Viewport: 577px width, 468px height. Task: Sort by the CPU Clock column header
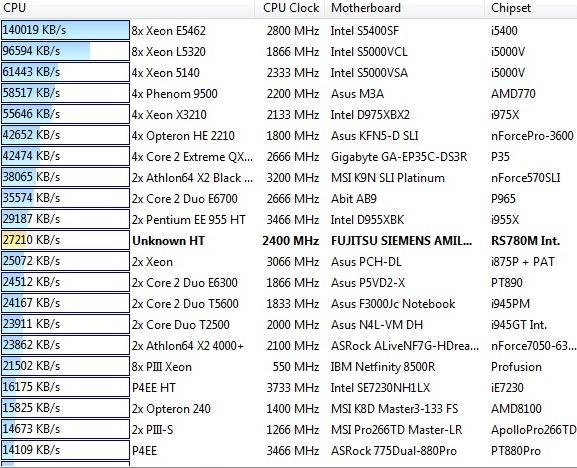click(290, 8)
